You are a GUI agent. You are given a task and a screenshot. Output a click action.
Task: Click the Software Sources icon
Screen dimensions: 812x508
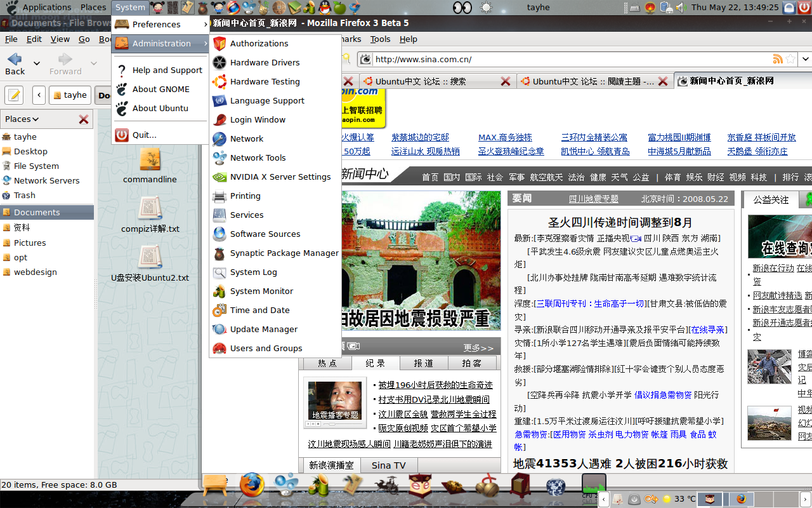pos(219,234)
